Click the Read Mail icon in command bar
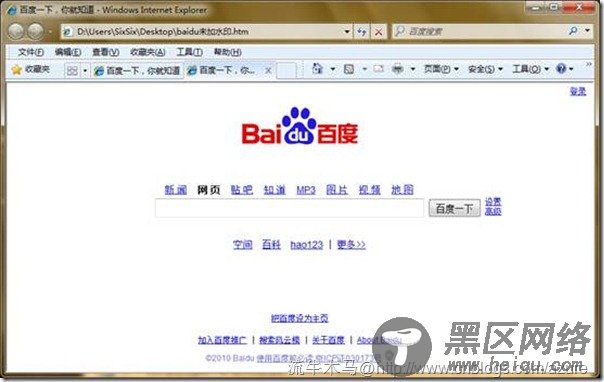604x382 pixels. coord(379,69)
